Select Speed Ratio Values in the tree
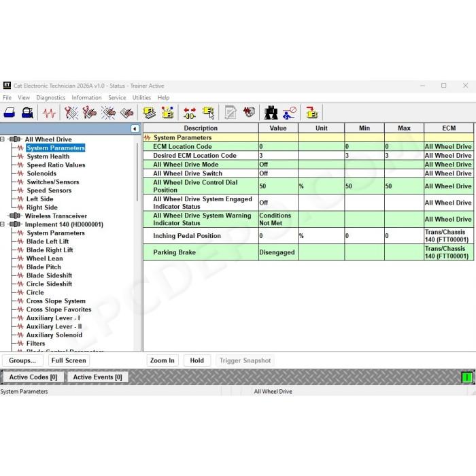The image size is (476, 476). [x=56, y=165]
